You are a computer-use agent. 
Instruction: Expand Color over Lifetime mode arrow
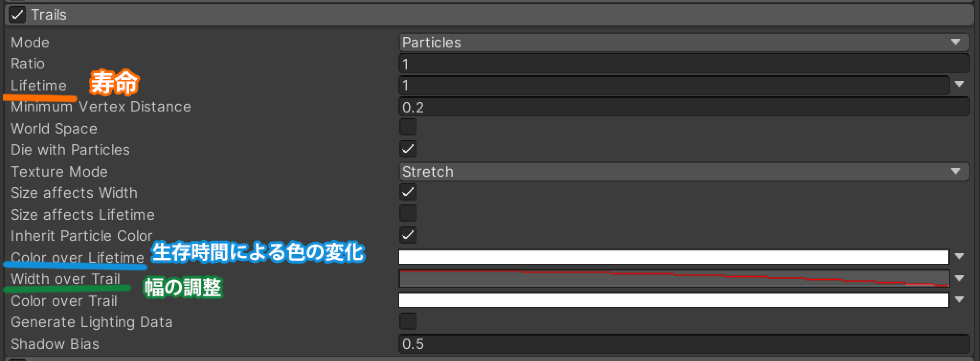(x=959, y=257)
